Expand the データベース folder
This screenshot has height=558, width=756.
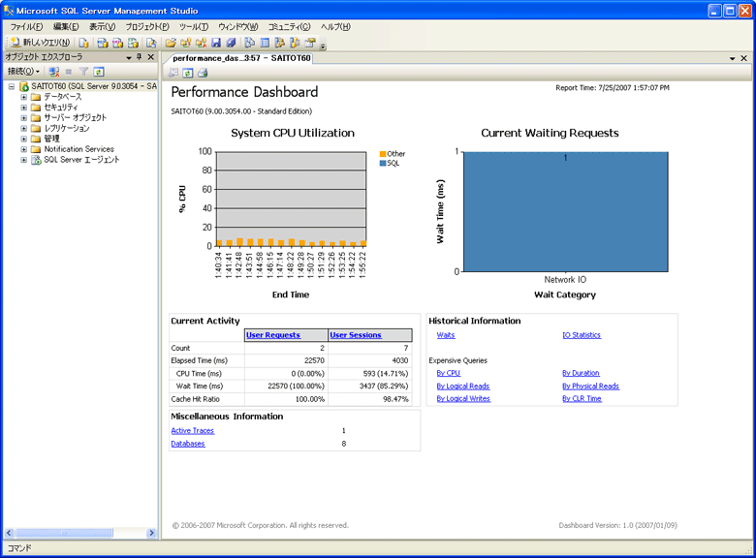tap(23, 97)
